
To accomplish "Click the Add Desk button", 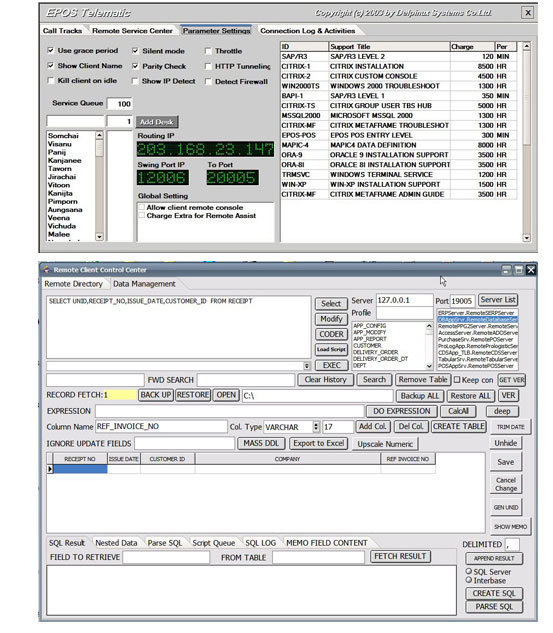I will [x=157, y=122].
